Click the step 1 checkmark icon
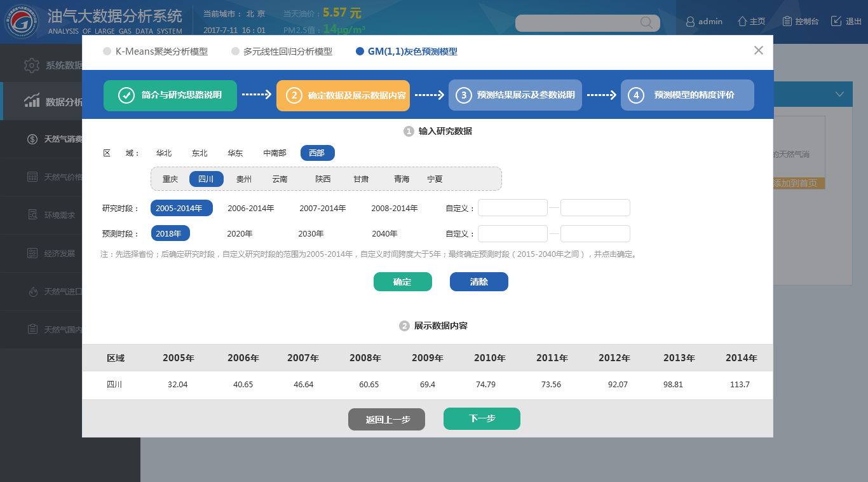 pyautogui.click(x=126, y=95)
